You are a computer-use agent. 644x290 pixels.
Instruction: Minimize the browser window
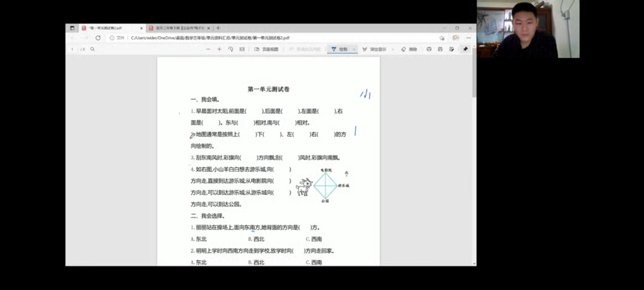click(444, 28)
